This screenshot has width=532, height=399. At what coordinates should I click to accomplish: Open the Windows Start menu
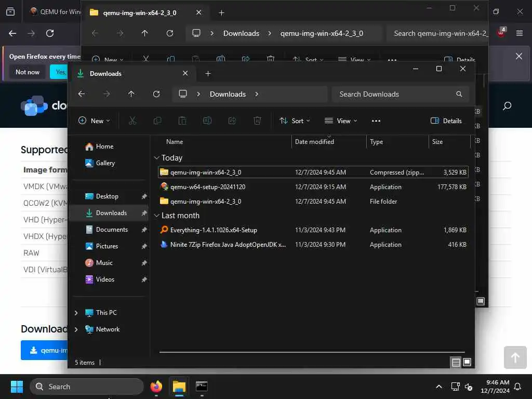[x=17, y=387]
